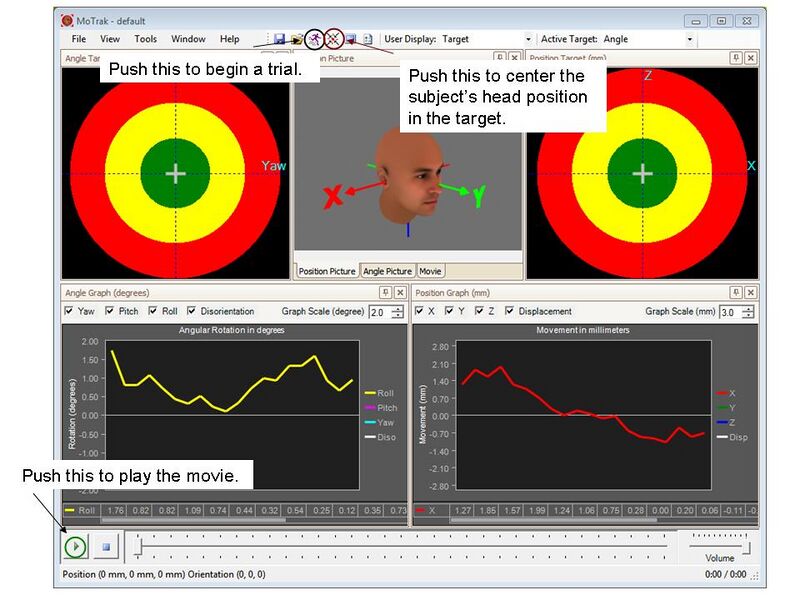Image resolution: width=800 pixels, height=600 pixels.
Task: Toggle the X position checkbox
Action: [x=419, y=311]
